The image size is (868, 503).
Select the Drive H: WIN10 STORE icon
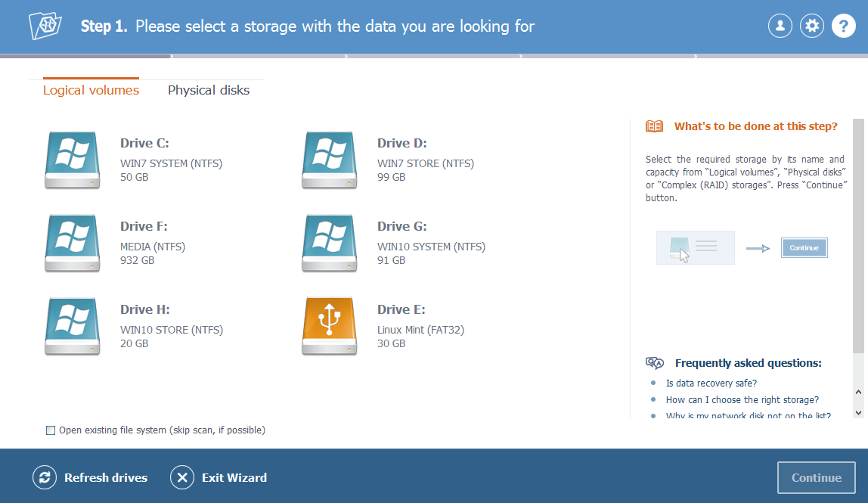pos(72,326)
